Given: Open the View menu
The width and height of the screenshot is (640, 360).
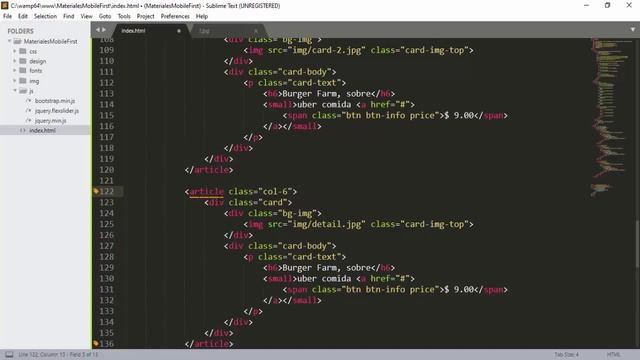Looking at the screenshot, I should click(x=86, y=16).
